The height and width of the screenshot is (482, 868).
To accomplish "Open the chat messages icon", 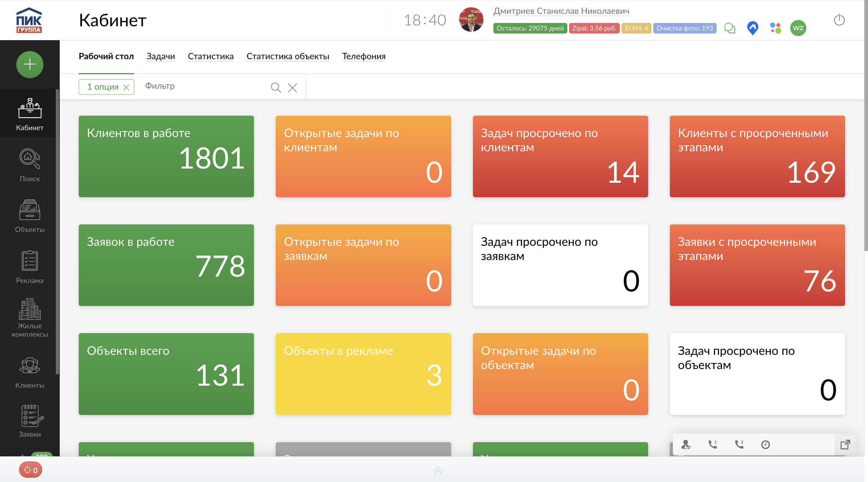I will [730, 28].
